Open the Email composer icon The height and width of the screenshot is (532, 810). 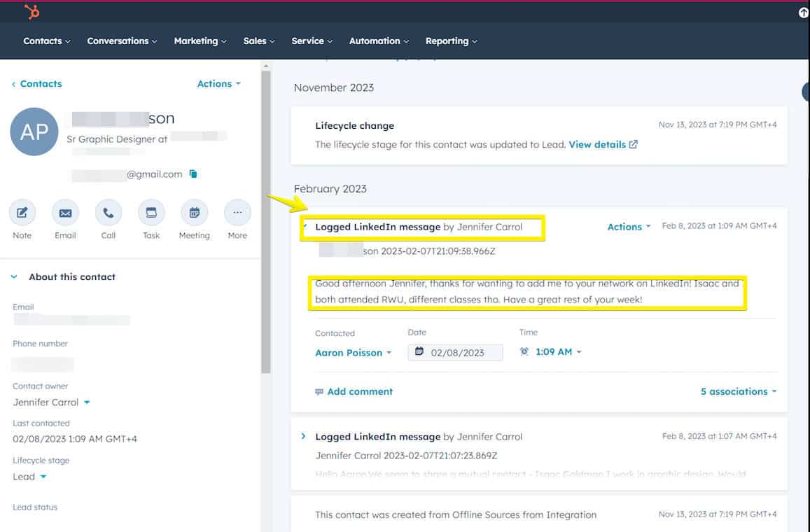(x=65, y=213)
